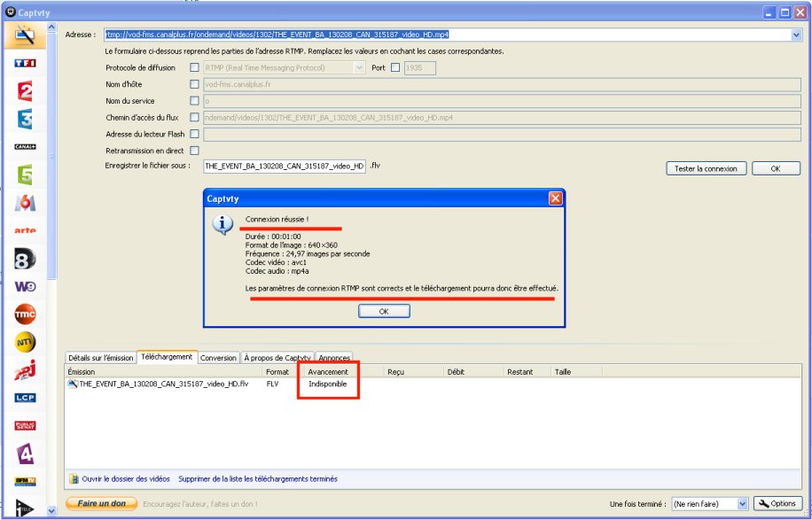Expand the Protocole de diffusion dropdown
The height and width of the screenshot is (520, 812).
coord(359,67)
